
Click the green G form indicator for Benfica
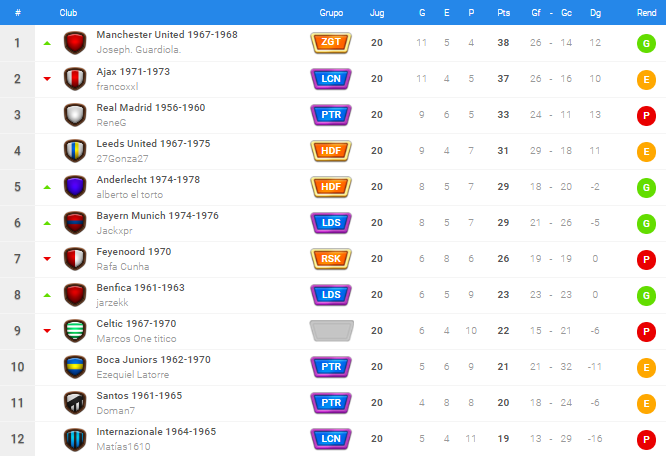[x=646, y=295]
